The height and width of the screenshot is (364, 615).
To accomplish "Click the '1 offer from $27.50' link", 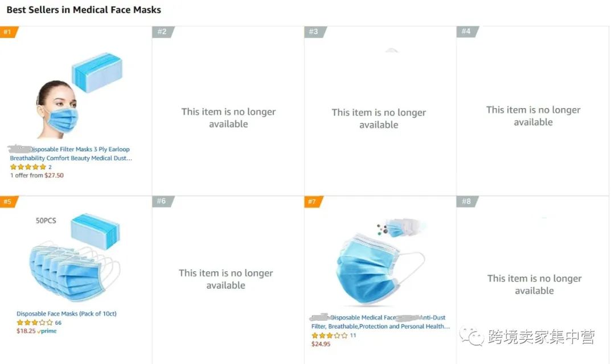I will 37,176.
